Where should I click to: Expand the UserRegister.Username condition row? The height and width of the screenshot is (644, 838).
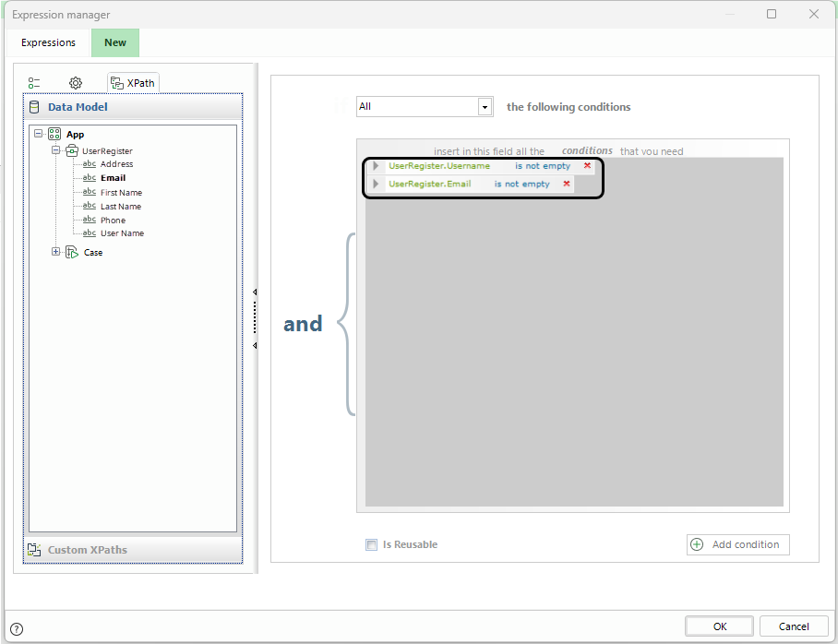click(x=376, y=166)
